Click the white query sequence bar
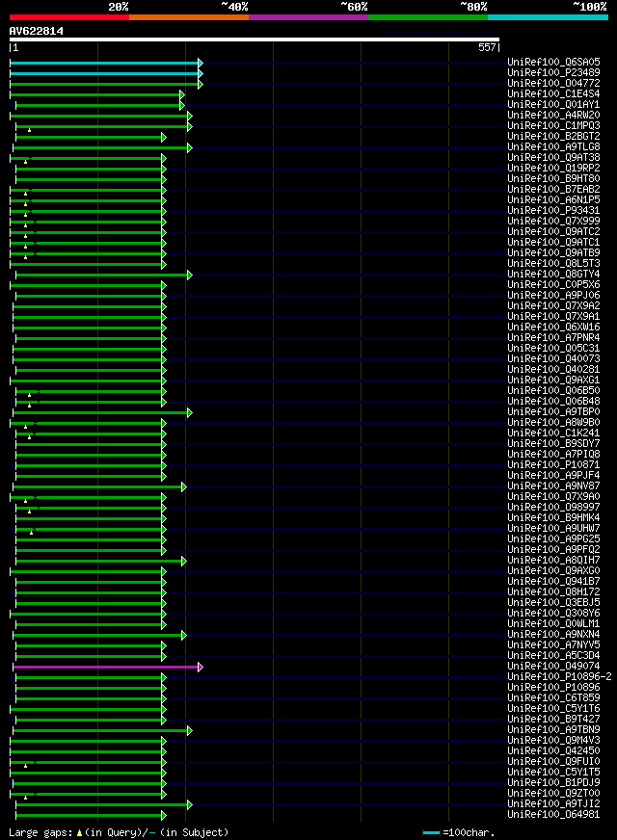The image size is (617, 840). pos(255,39)
